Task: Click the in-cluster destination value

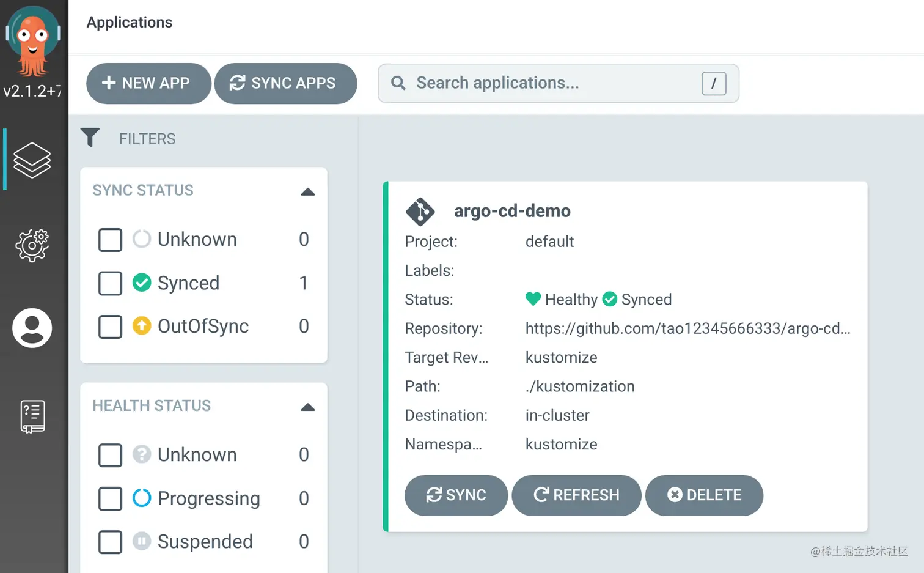Action: click(x=557, y=415)
